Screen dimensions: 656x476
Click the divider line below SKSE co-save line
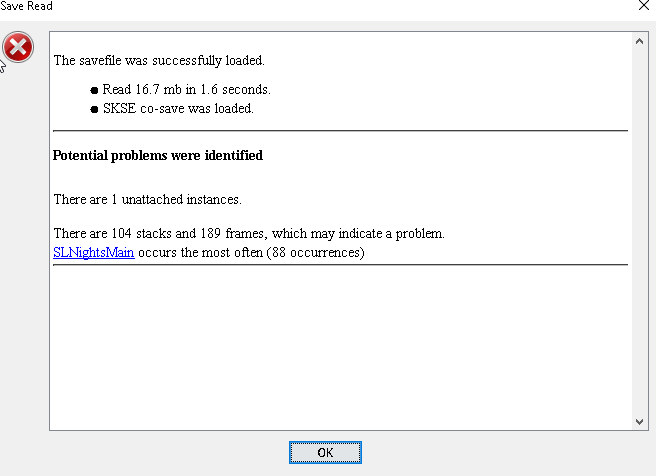click(x=341, y=131)
